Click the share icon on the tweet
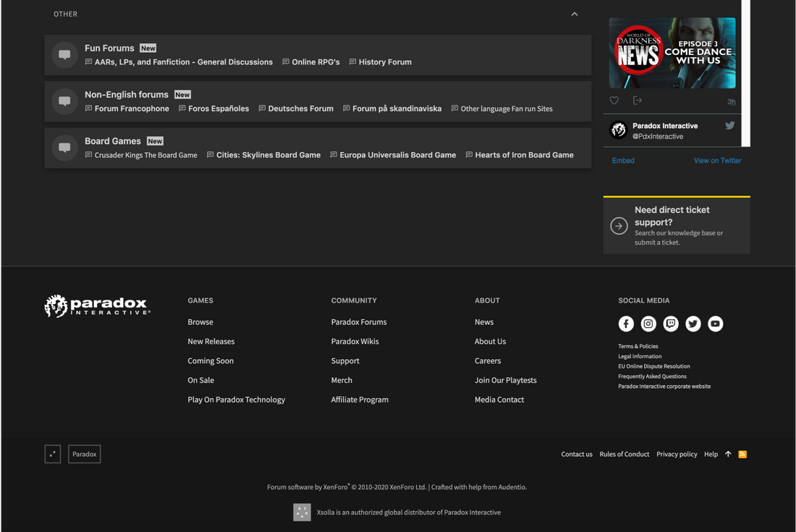Image resolution: width=796 pixels, height=532 pixels. [x=638, y=101]
